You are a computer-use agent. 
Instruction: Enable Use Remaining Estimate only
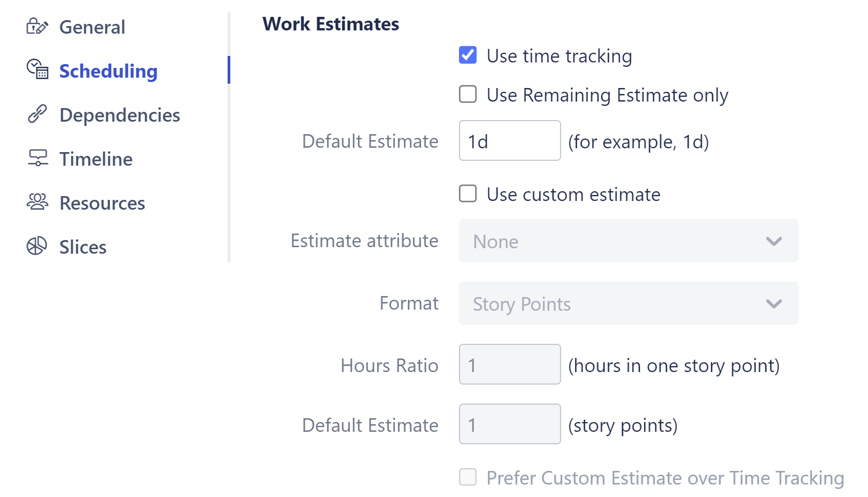click(x=468, y=95)
